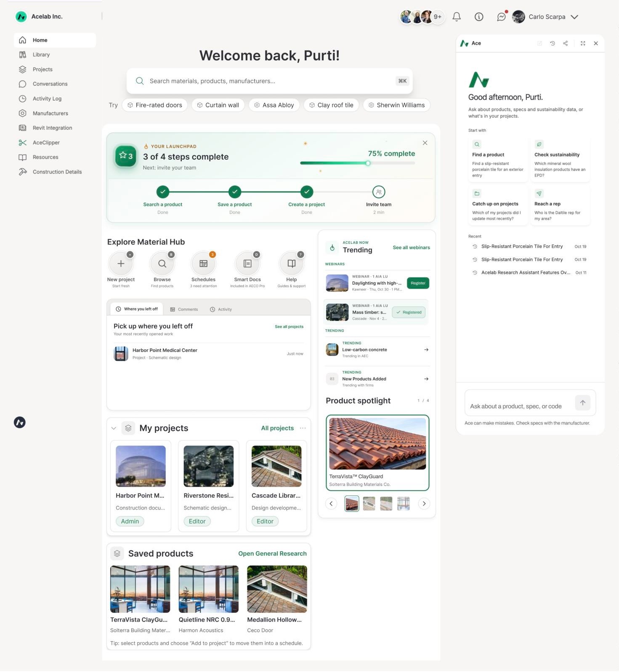
Task: Open Carlo Scarpa account dropdown
Action: pos(545,17)
